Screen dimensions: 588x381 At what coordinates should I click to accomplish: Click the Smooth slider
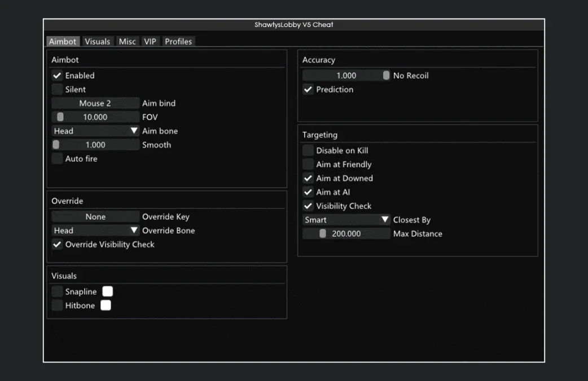[x=95, y=145]
